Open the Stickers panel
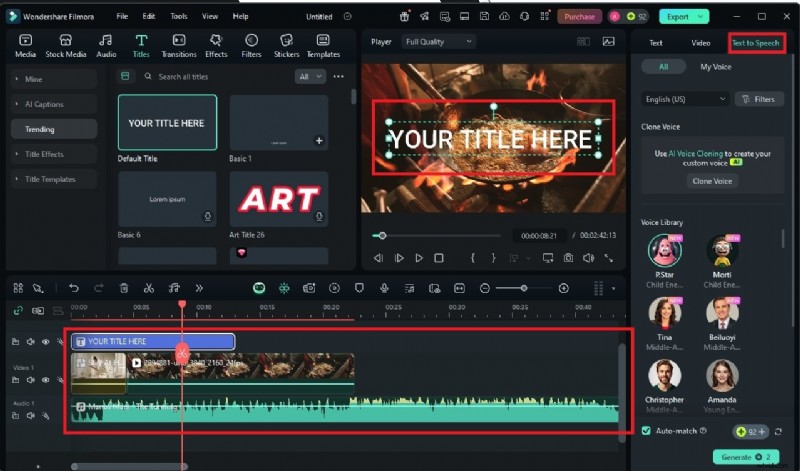800x471 pixels. pos(287,45)
